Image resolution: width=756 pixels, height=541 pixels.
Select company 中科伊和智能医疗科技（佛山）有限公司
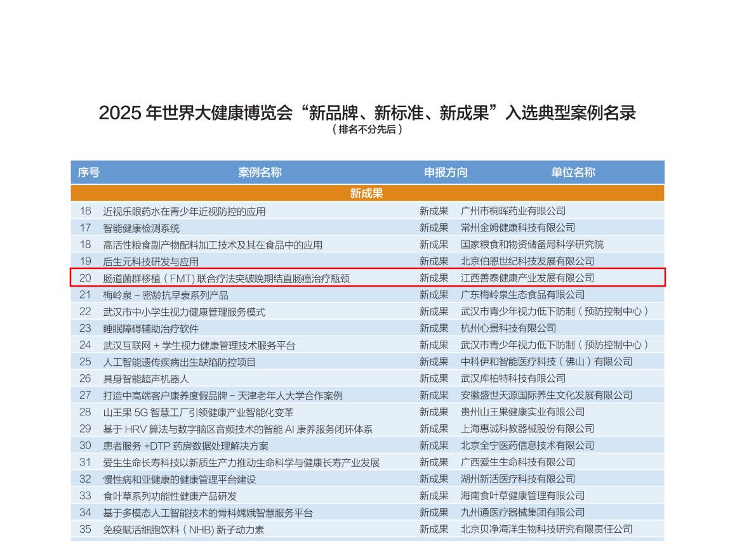tap(547, 362)
